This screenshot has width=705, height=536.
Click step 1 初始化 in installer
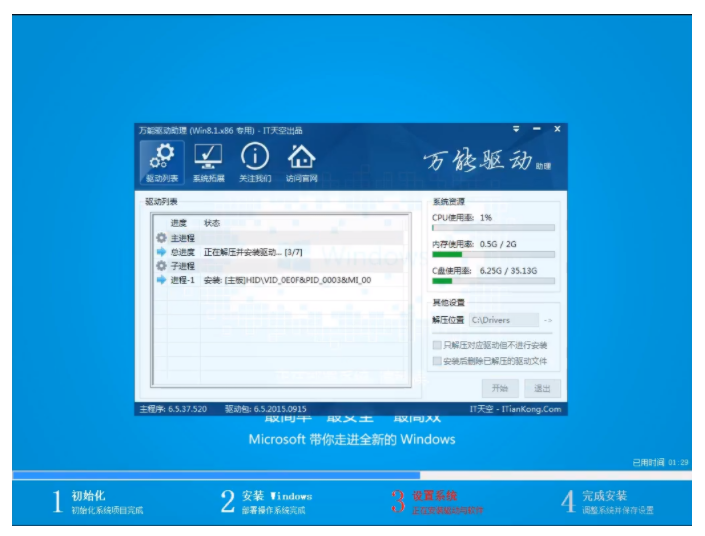pos(97,502)
